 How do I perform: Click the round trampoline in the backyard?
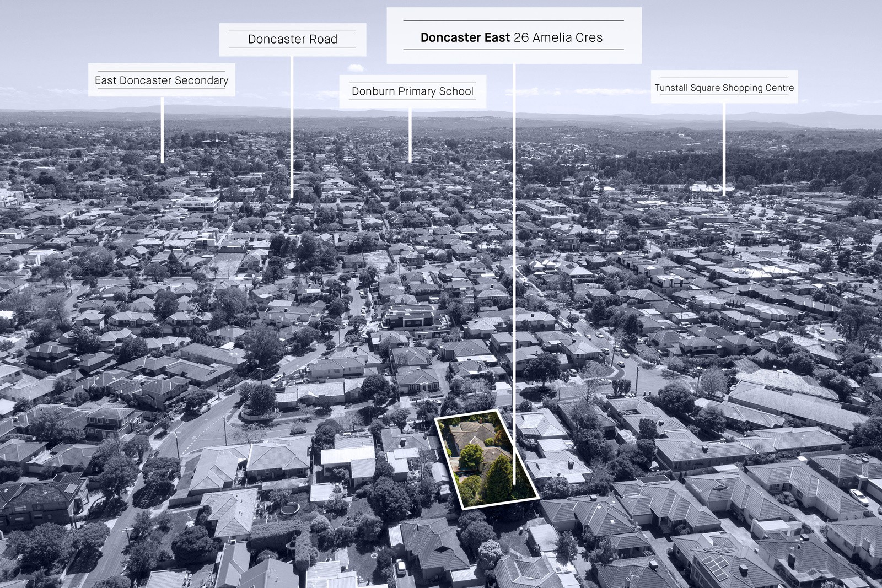[288, 510]
